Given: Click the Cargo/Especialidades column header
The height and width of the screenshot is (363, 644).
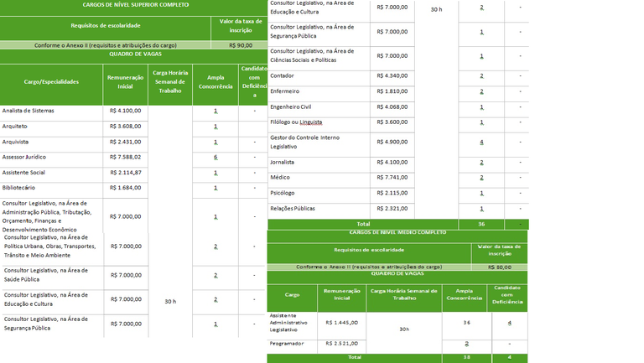Looking at the screenshot, I should pyautogui.click(x=51, y=81).
